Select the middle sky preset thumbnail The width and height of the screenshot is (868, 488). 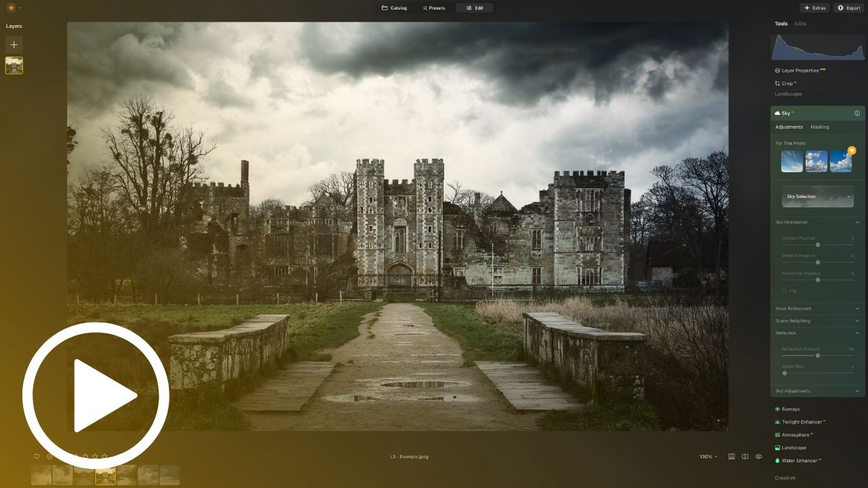click(816, 161)
